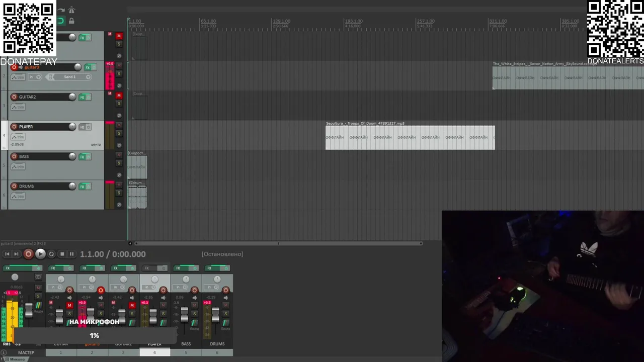Click the DRUMS mixer volume fader
This screenshot has width=644, height=362.
pyautogui.click(x=215, y=314)
